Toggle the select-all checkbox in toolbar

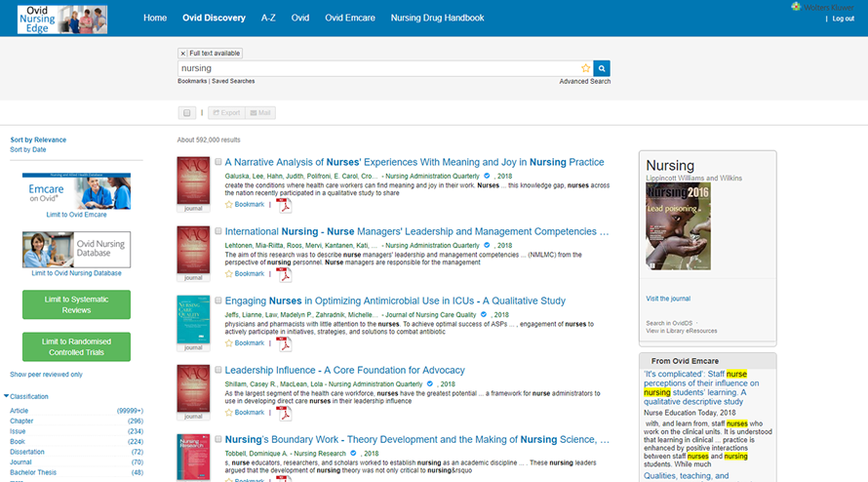pyautogui.click(x=187, y=113)
